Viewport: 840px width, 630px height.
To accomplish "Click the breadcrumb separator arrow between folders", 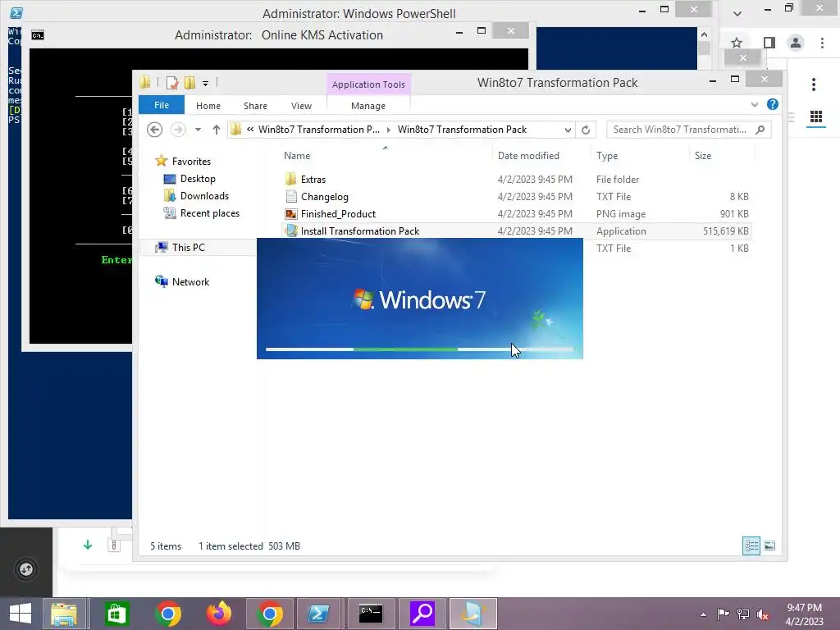I will pyautogui.click(x=388, y=130).
